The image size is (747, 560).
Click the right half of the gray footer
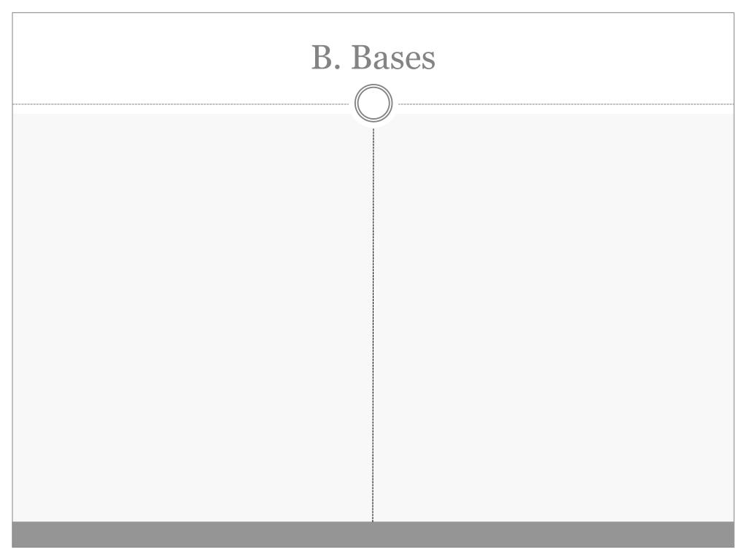(554, 534)
